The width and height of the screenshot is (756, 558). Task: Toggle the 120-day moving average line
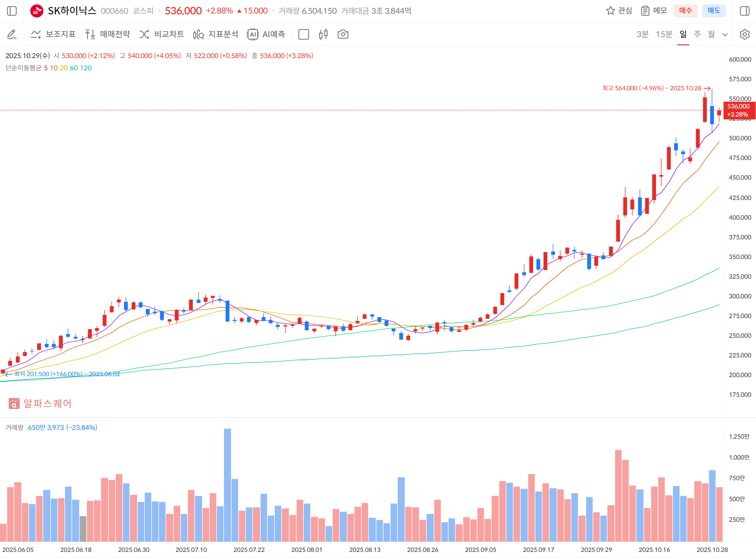86,68
